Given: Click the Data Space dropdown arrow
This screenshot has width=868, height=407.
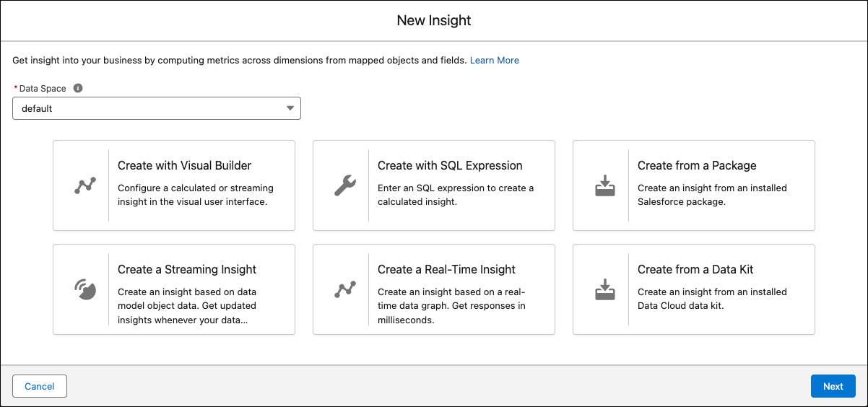Looking at the screenshot, I should [290, 108].
